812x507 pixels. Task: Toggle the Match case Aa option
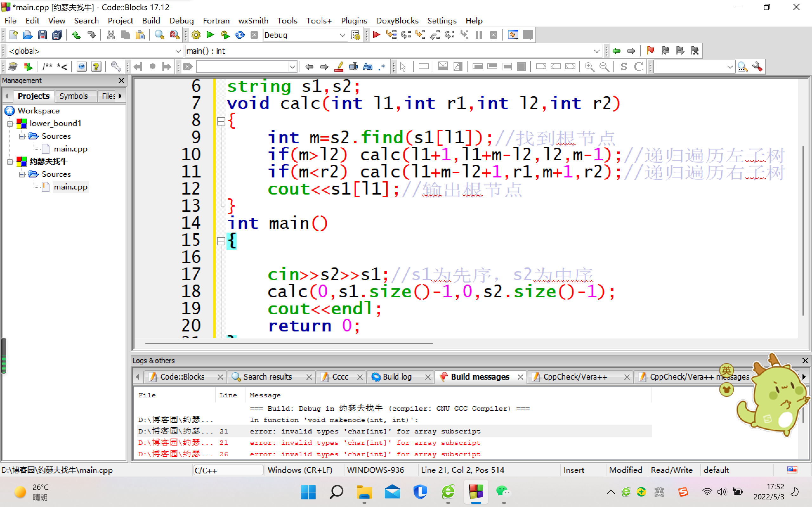point(368,67)
